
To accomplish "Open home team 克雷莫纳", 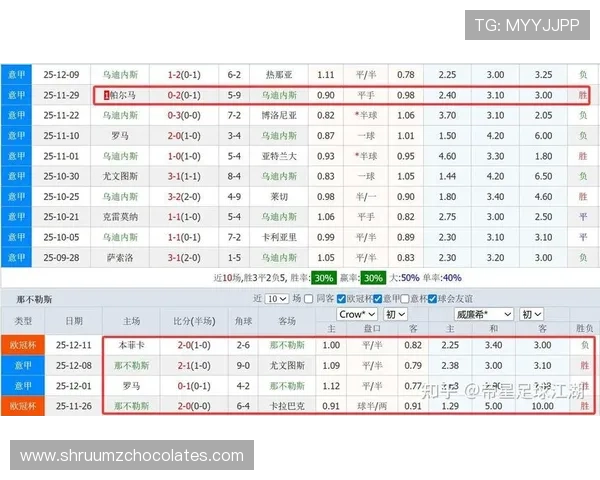I will [x=120, y=217].
